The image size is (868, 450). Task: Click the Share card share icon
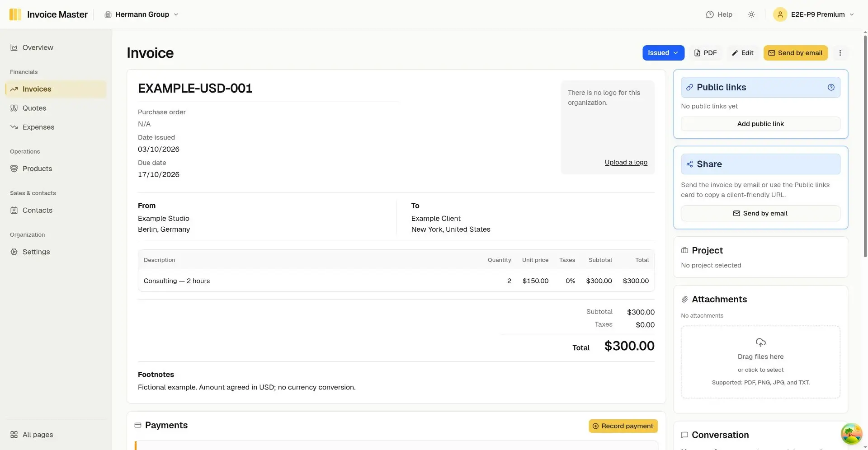click(x=689, y=164)
